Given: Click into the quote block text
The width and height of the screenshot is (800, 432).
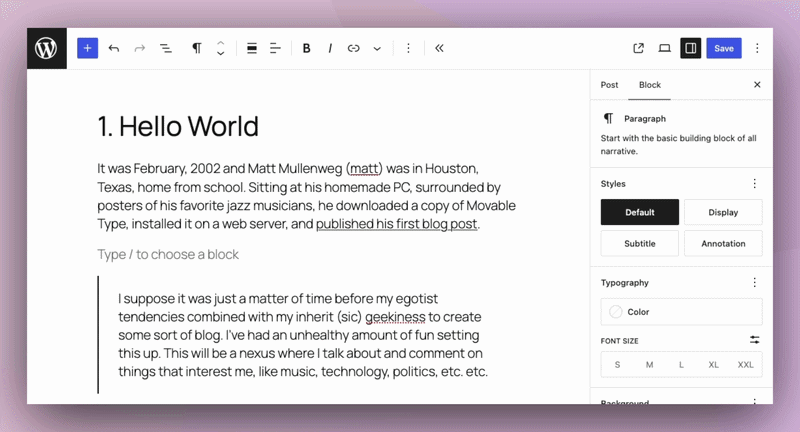Looking at the screenshot, I should click(303, 335).
